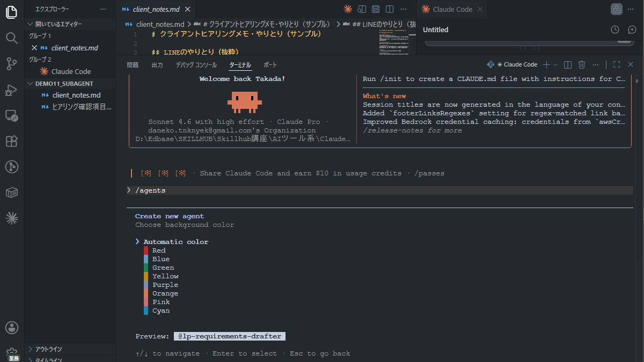644x362 pixels.
Task: Click the /passes share credits text
Action: point(429,173)
